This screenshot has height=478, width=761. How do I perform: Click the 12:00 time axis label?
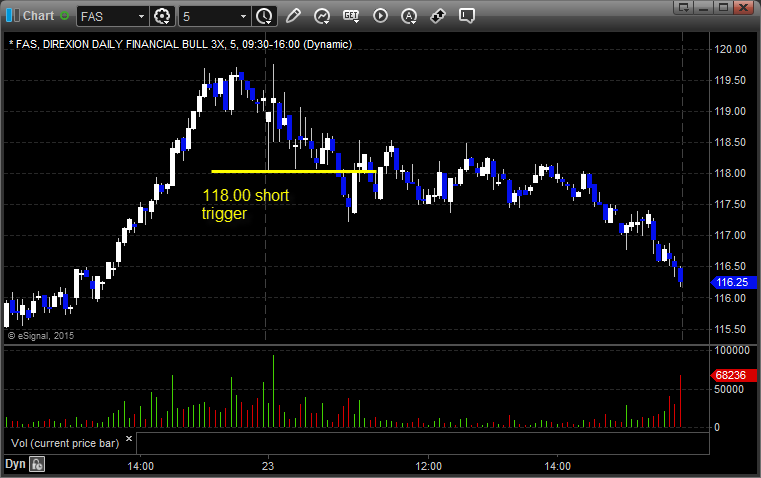click(x=429, y=466)
